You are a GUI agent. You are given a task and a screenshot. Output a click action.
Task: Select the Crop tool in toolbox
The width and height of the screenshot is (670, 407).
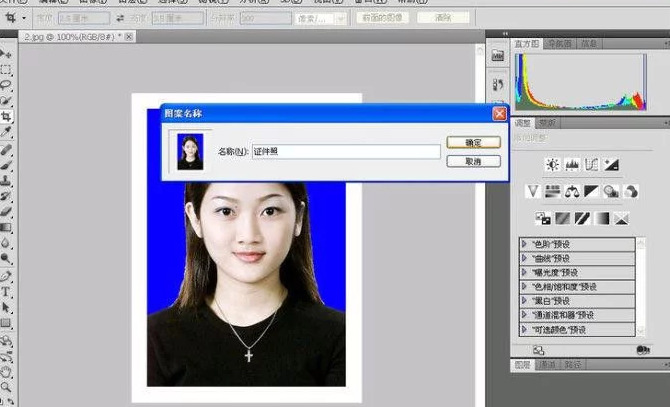click(x=6, y=116)
